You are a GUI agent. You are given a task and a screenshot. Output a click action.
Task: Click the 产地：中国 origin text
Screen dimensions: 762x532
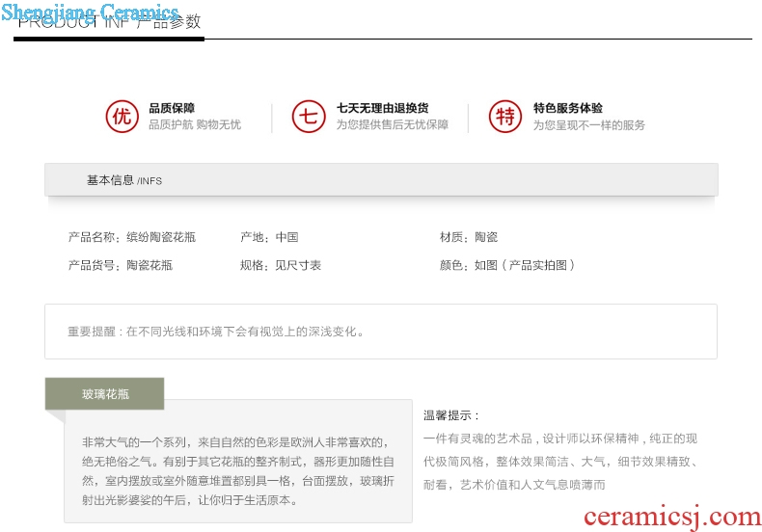(269, 237)
